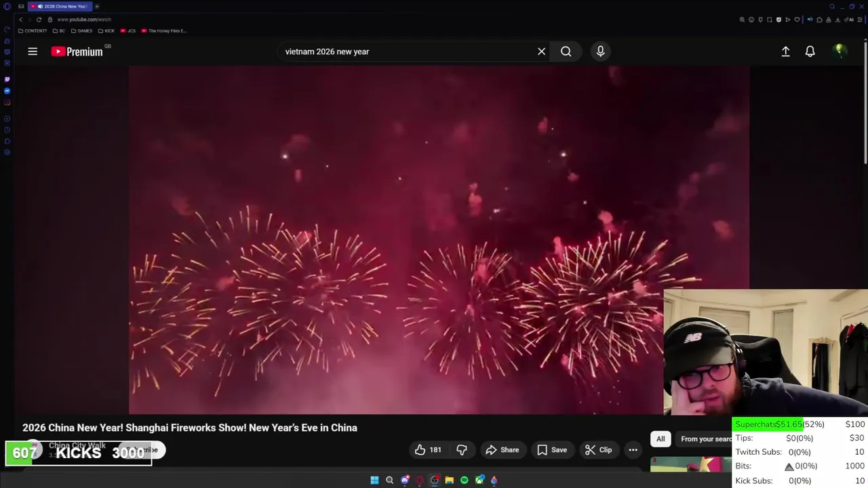Open the BC bookmarks folder

59,30
